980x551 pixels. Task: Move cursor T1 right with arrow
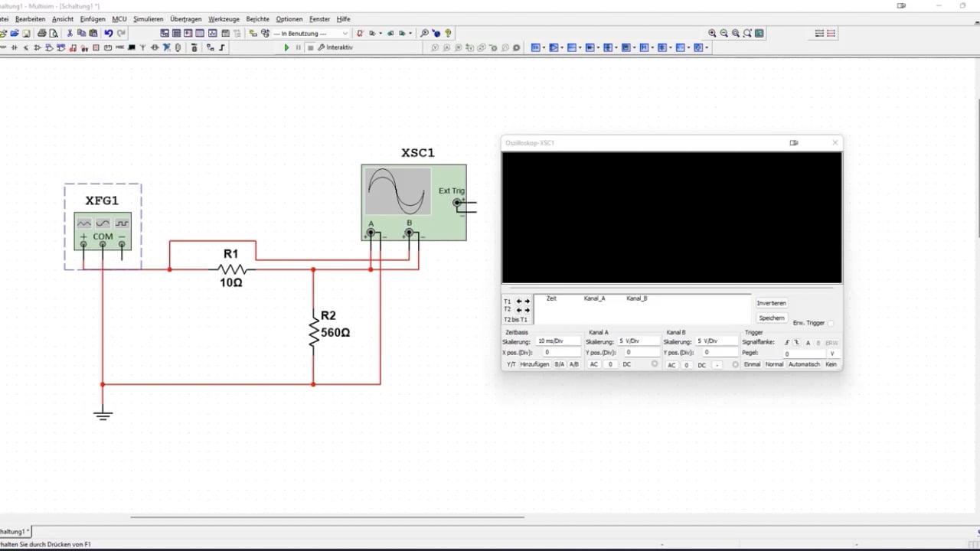(x=527, y=302)
